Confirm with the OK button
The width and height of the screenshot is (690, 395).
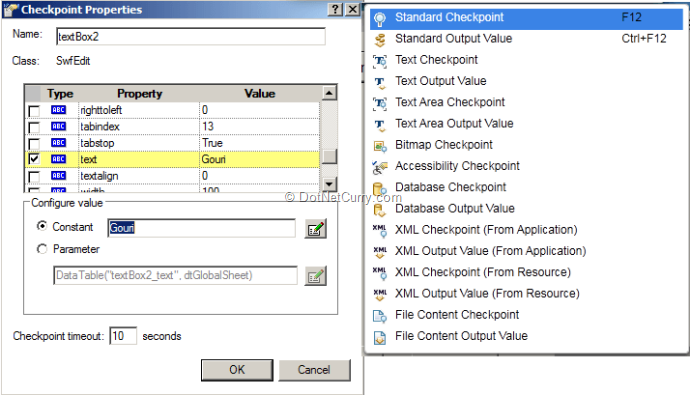[237, 370]
